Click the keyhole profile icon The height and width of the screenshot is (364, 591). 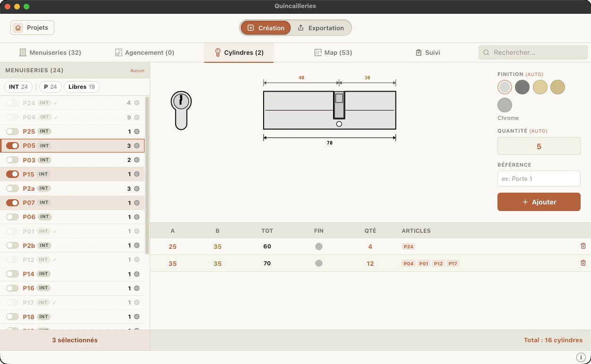pos(181,110)
